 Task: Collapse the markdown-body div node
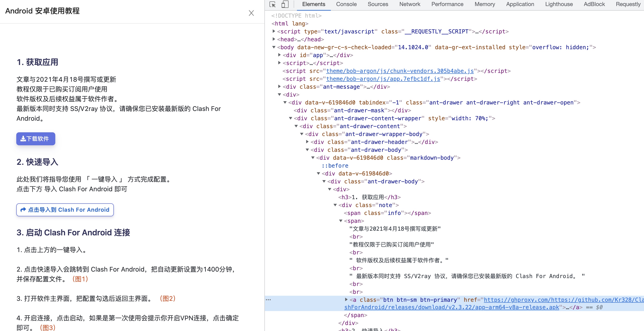tap(313, 157)
